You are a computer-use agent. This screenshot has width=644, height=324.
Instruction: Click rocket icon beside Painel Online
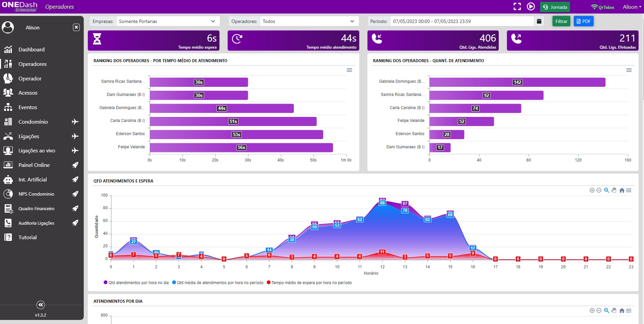(x=75, y=165)
